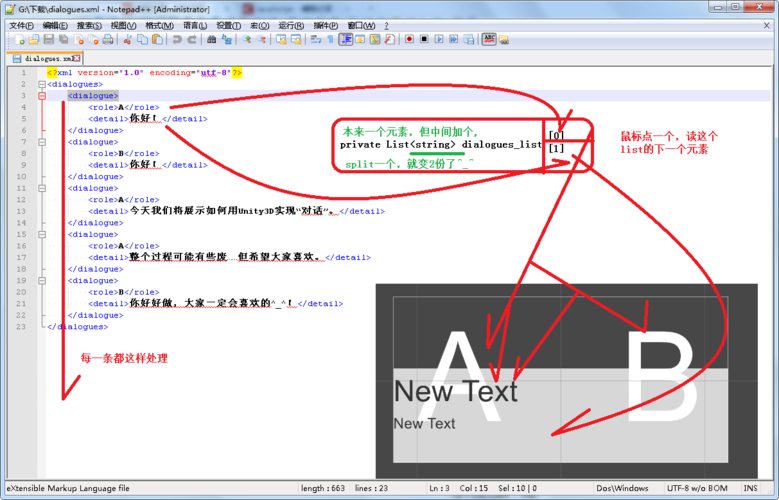Stop macro recording with square button

tap(424, 39)
